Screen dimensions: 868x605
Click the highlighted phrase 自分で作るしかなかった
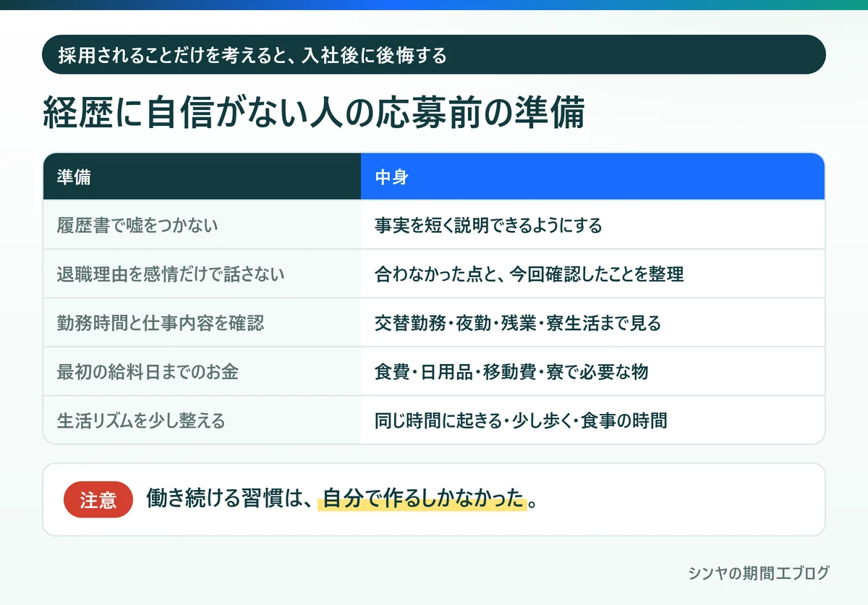click(422, 499)
